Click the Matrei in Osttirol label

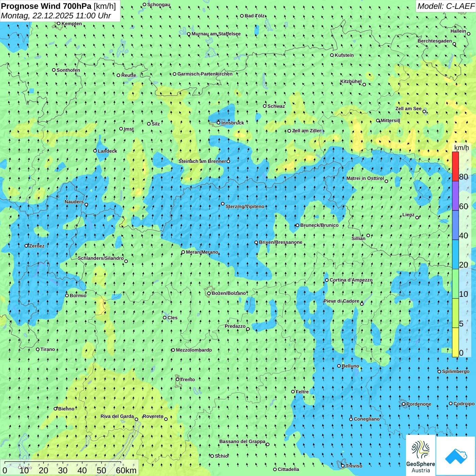[365, 178]
